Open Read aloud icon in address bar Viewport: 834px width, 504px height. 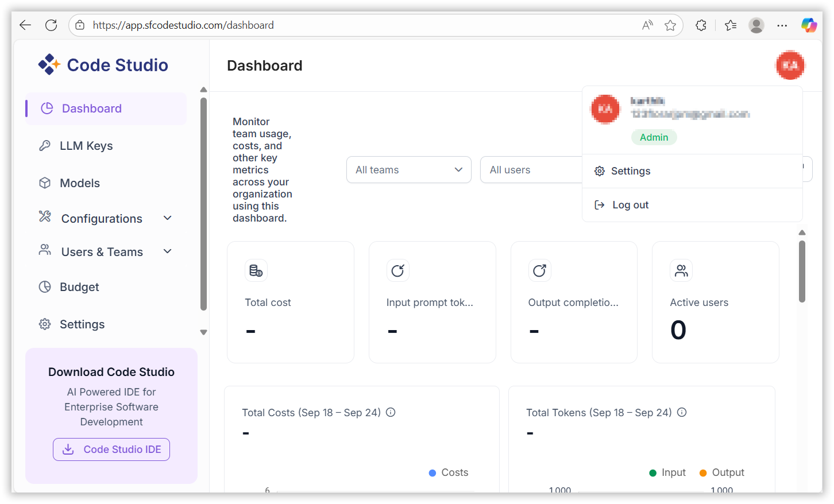(x=647, y=25)
